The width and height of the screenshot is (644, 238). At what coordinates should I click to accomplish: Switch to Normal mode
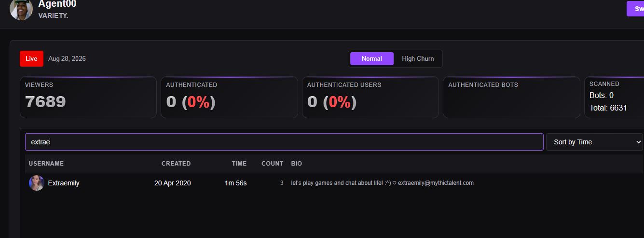371,58
